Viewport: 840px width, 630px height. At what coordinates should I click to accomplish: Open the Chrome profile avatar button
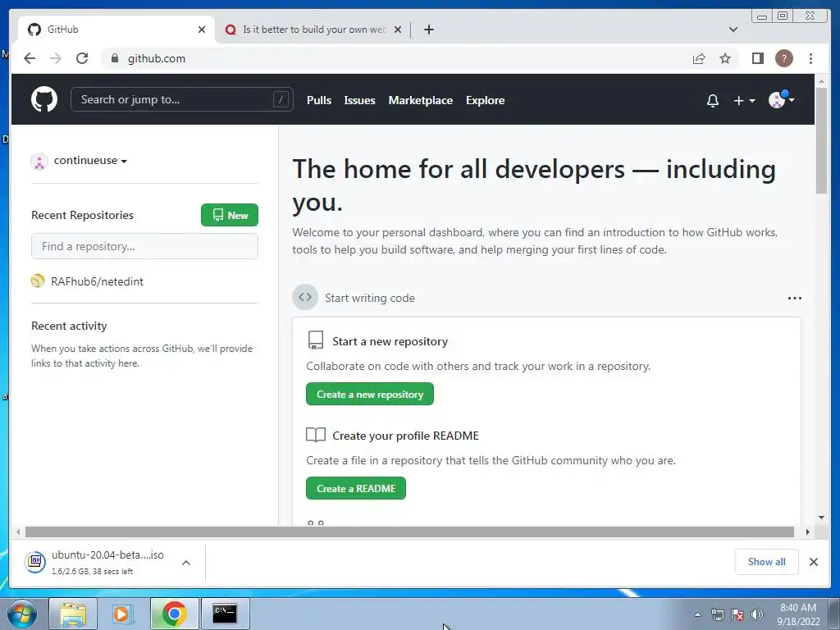[783, 58]
